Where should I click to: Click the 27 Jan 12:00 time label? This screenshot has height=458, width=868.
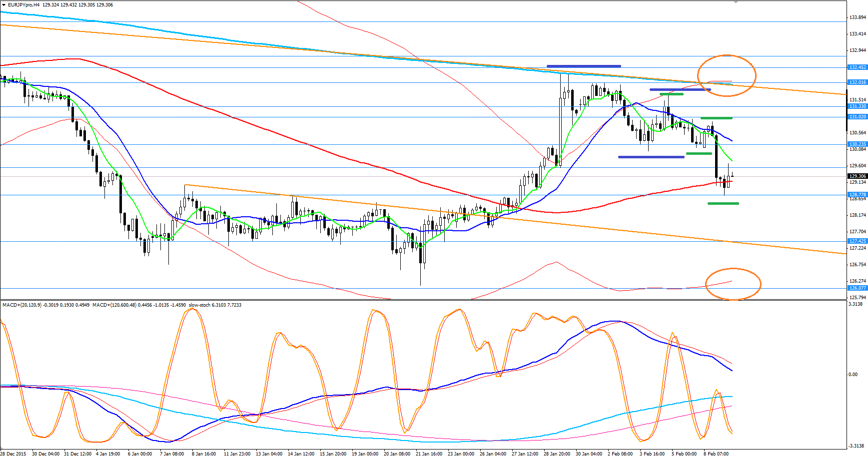525,454
